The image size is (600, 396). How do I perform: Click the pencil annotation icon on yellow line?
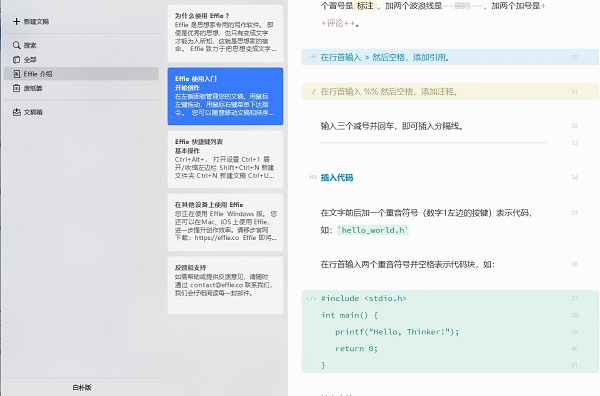click(314, 92)
